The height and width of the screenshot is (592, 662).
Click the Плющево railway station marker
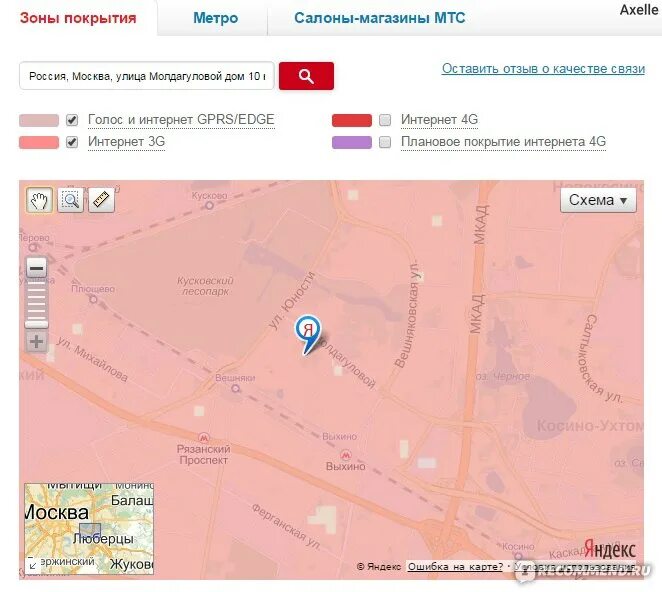(x=93, y=299)
